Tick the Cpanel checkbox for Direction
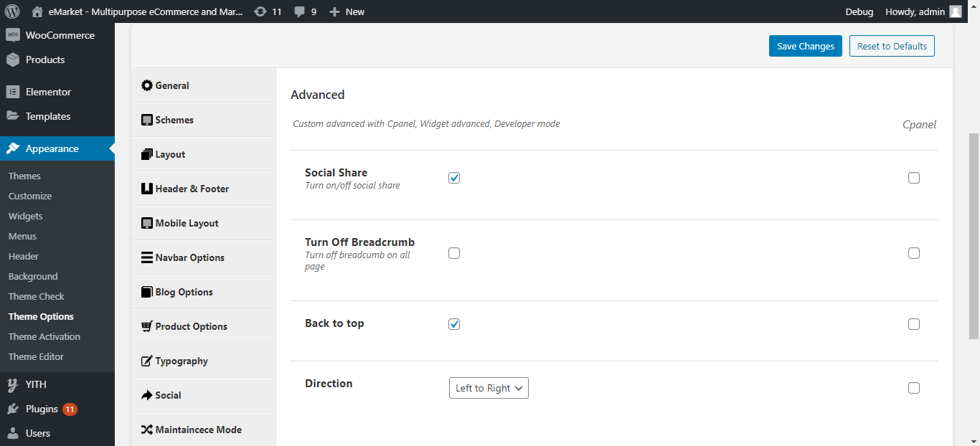980x446 pixels. [914, 388]
